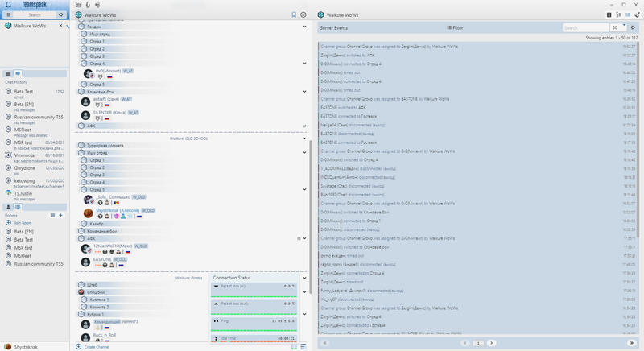Viewport: 644px width, 351px height.
Task: Select the highlighted list icon in right toolbar
Action: point(628,14)
